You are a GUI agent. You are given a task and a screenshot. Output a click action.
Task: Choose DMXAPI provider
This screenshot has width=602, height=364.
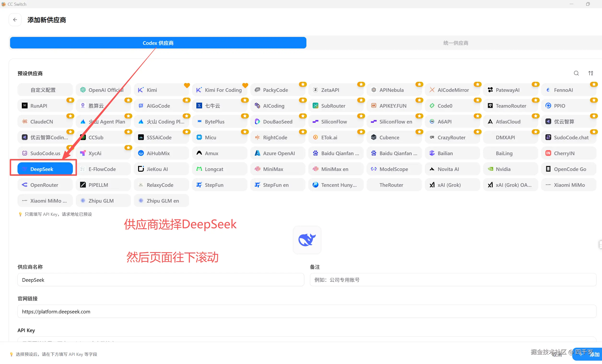click(x=510, y=138)
